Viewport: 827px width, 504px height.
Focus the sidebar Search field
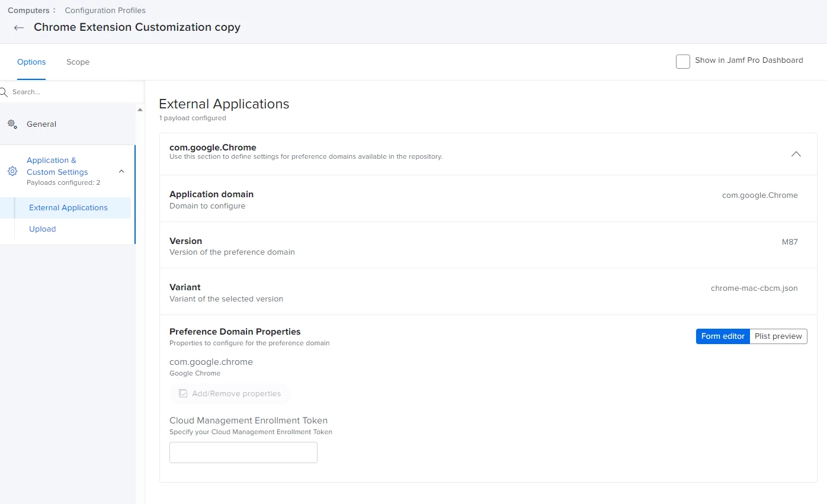click(x=71, y=92)
